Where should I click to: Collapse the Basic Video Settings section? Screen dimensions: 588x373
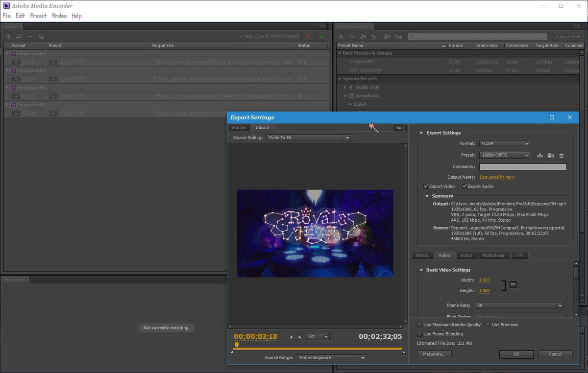pyautogui.click(x=421, y=270)
